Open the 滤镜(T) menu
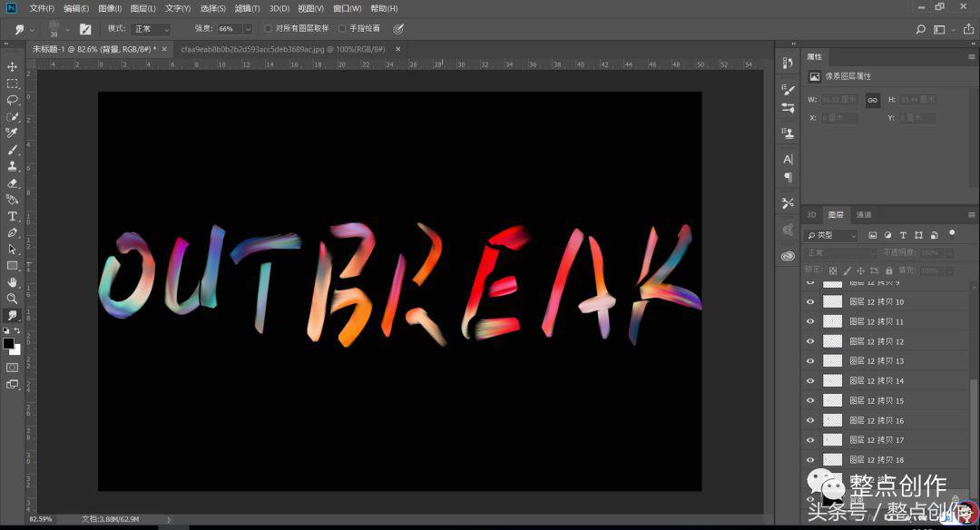980x530 pixels. (x=247, y=9)
